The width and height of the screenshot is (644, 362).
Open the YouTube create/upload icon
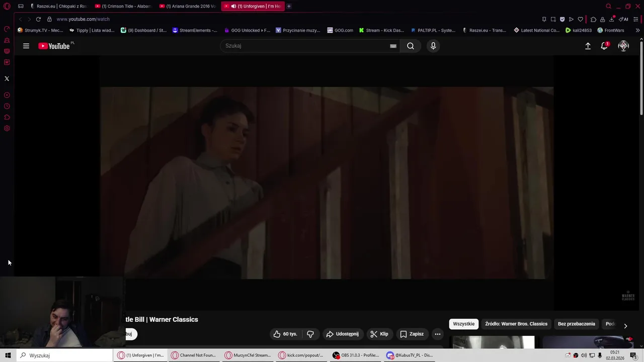point(588,46)
